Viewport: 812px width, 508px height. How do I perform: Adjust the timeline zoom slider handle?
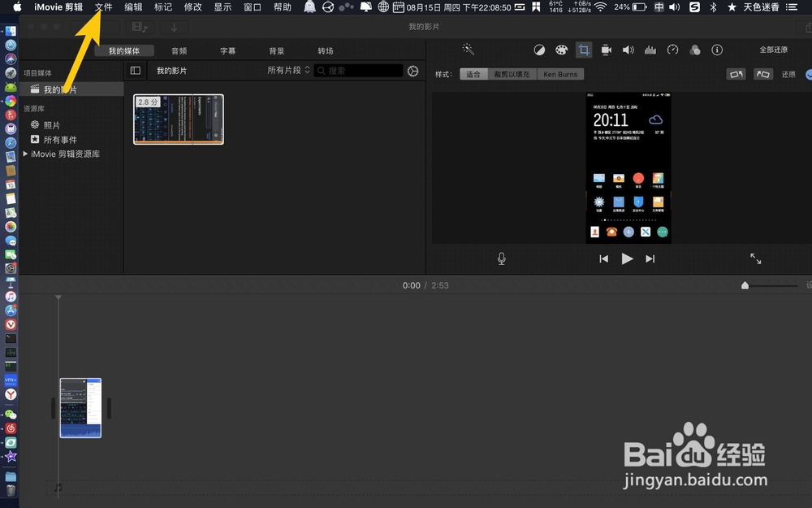coord(745,285)
